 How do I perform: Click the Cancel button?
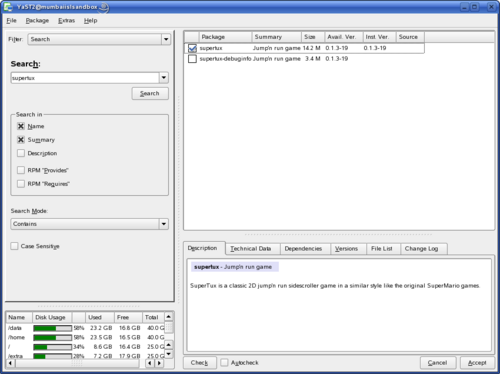pos(437,363)
